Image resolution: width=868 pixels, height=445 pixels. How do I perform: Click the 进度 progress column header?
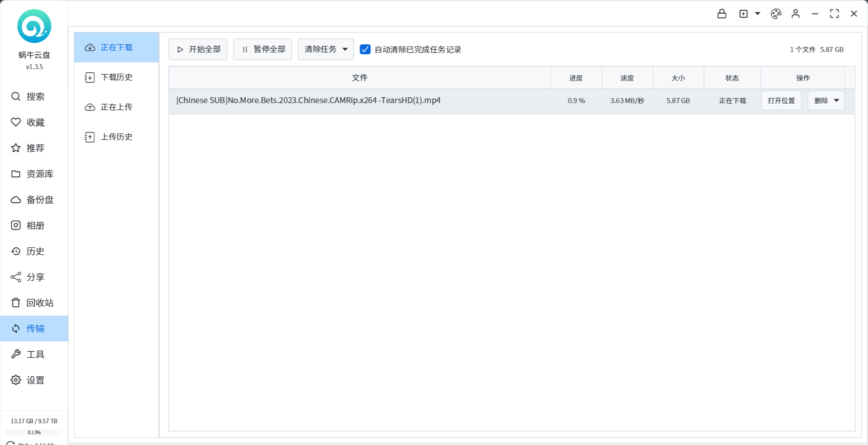pyautogui.click(x=576, y=78)
